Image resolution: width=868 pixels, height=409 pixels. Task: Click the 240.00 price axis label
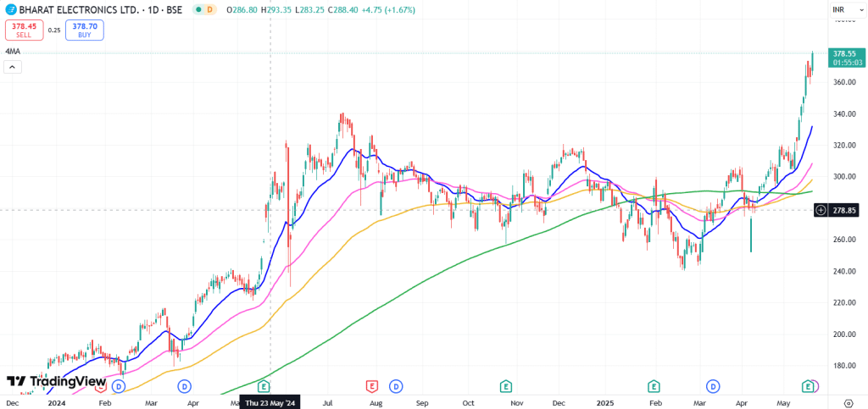coord(845,271)
